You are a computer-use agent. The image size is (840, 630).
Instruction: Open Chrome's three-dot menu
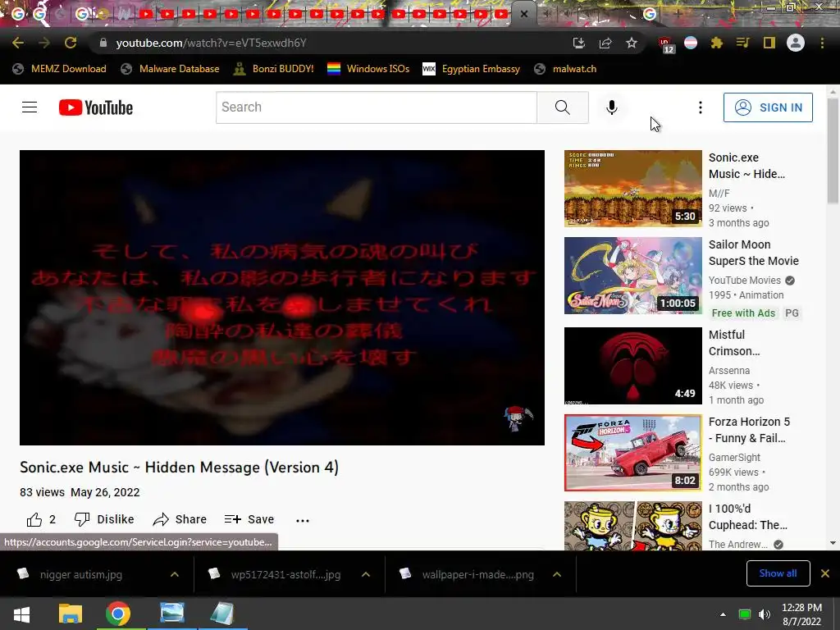coord(822,43)
